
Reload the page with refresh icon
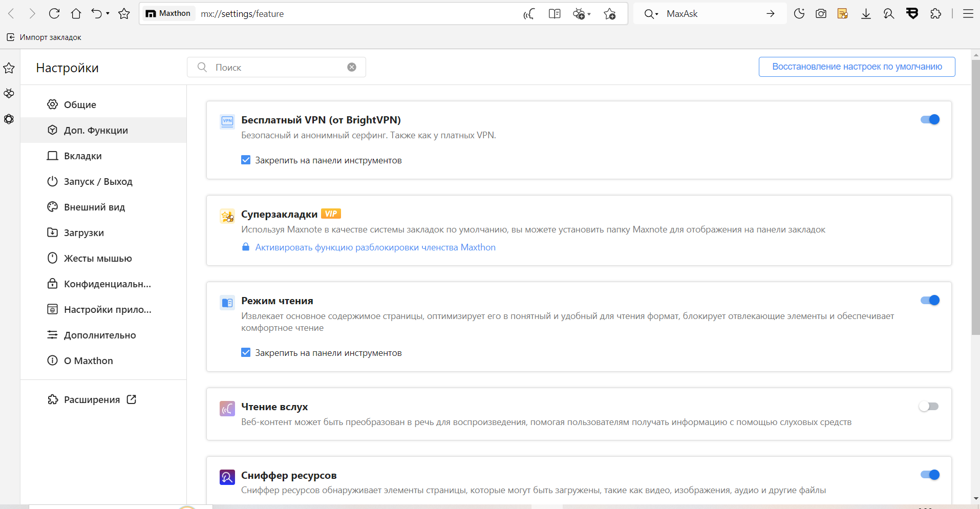(54, 14)
